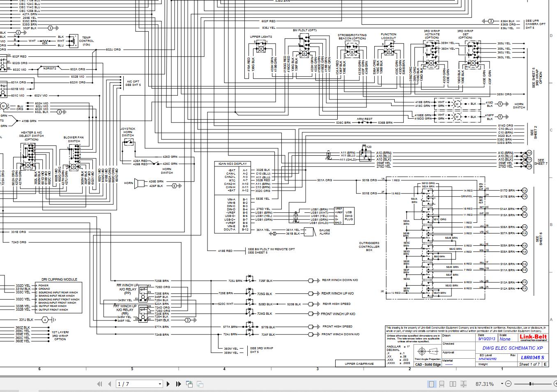Return to the previous view
This screenshot has width=557, height=392.
(189, 384)
